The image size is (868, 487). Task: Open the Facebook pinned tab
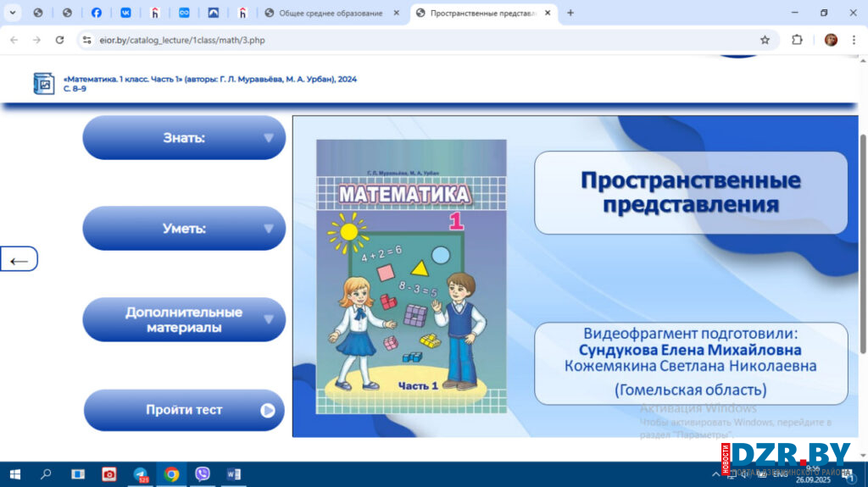coord(97,13)
